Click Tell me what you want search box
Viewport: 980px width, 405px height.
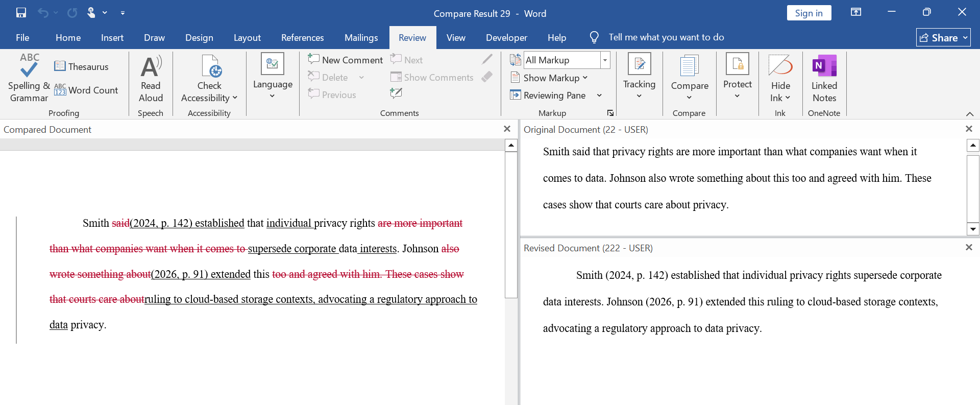point(666,37)
